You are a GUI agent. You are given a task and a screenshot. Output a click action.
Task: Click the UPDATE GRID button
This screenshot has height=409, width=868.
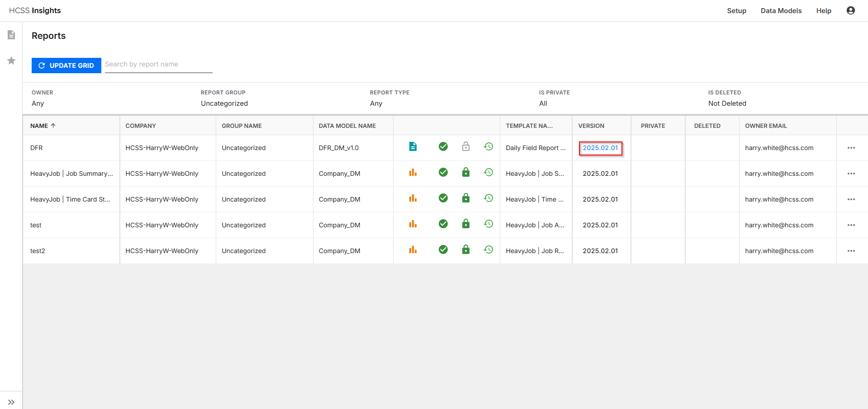click(66, 65)
